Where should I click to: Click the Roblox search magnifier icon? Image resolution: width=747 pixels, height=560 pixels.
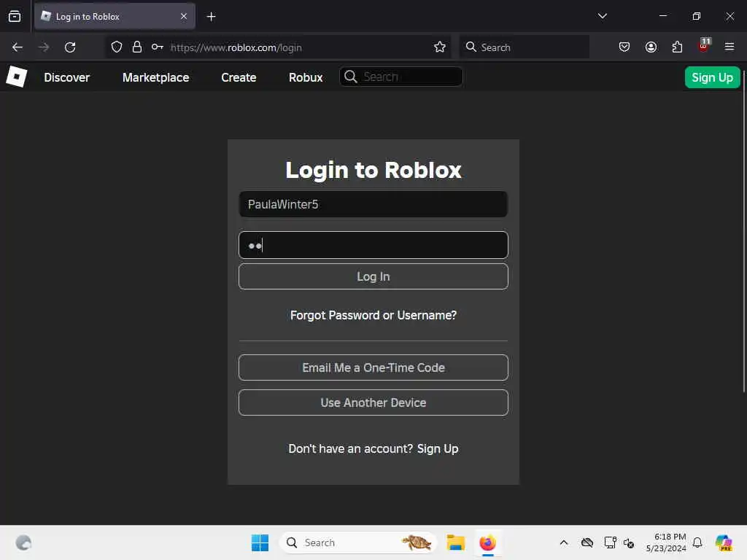(x=351, y=77)
